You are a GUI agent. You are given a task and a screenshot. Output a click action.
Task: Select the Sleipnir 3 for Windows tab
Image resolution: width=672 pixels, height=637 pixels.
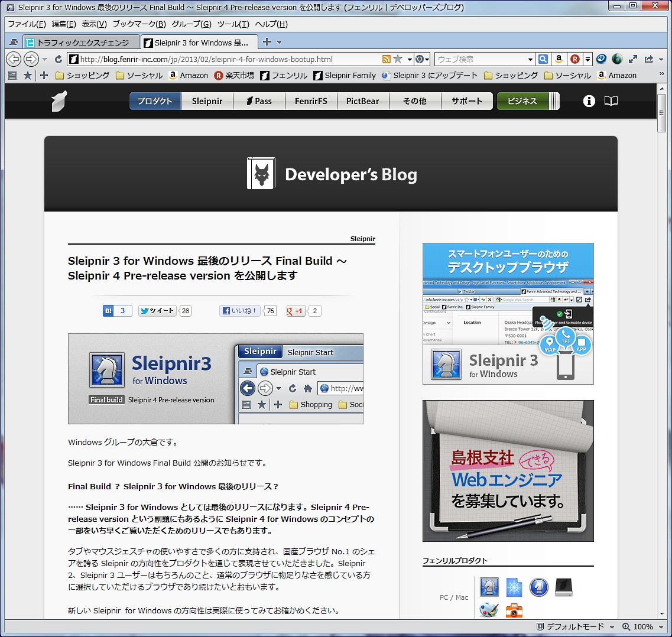200,43
